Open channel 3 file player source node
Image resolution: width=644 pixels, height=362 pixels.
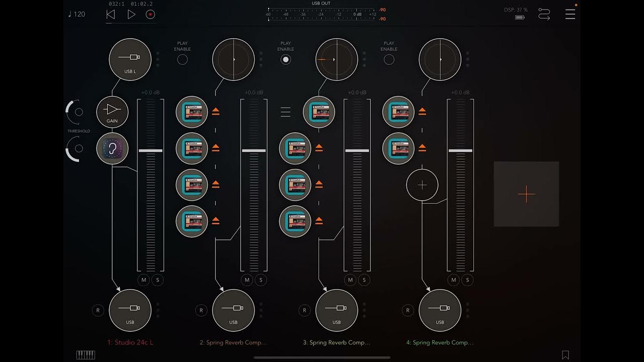coord(337,59)
